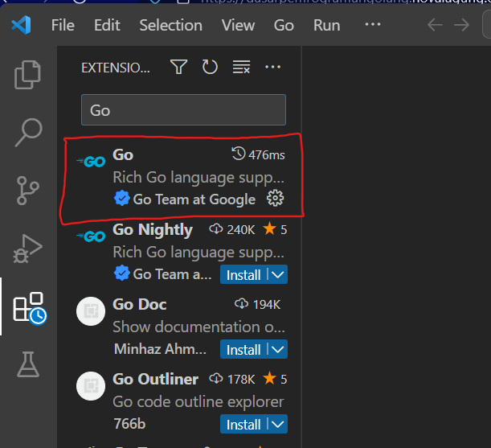This screenshot has width=491, height=448.
Task: Open the Extensions view icon
Action: pyautogui.click(x=30, y=308)
